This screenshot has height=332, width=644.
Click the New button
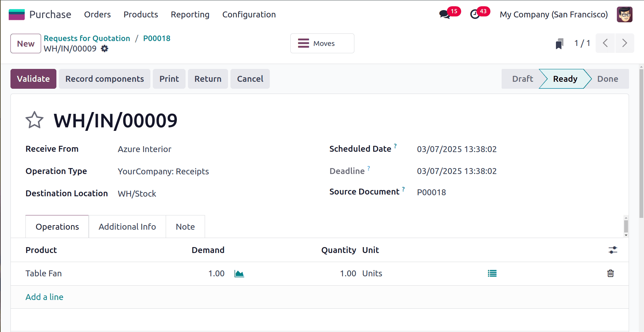point(26,44)
